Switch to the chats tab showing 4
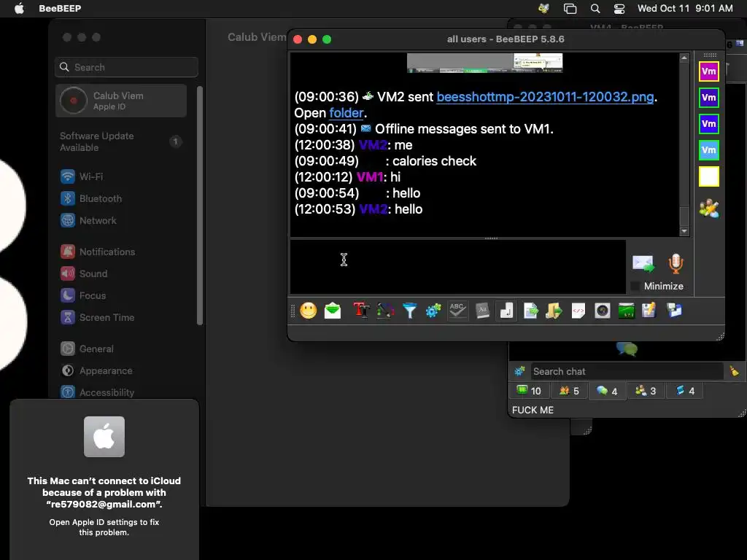 click(607, 391)
